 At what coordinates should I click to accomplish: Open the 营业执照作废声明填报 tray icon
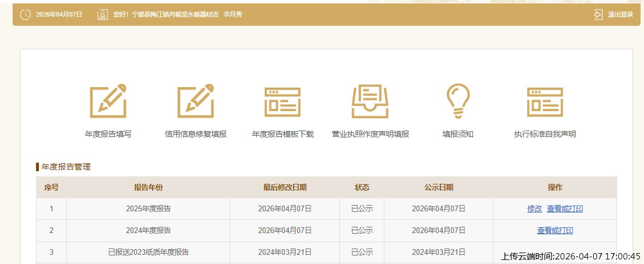370,101
